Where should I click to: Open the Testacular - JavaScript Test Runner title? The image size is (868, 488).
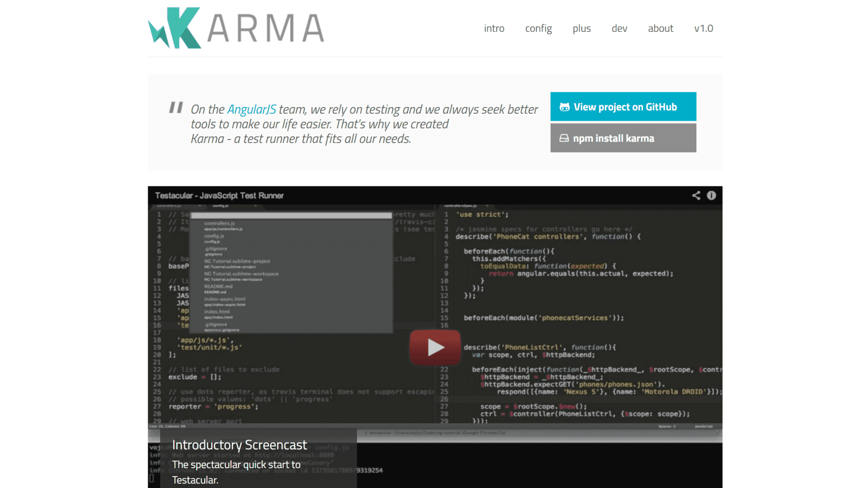[219, 195]
